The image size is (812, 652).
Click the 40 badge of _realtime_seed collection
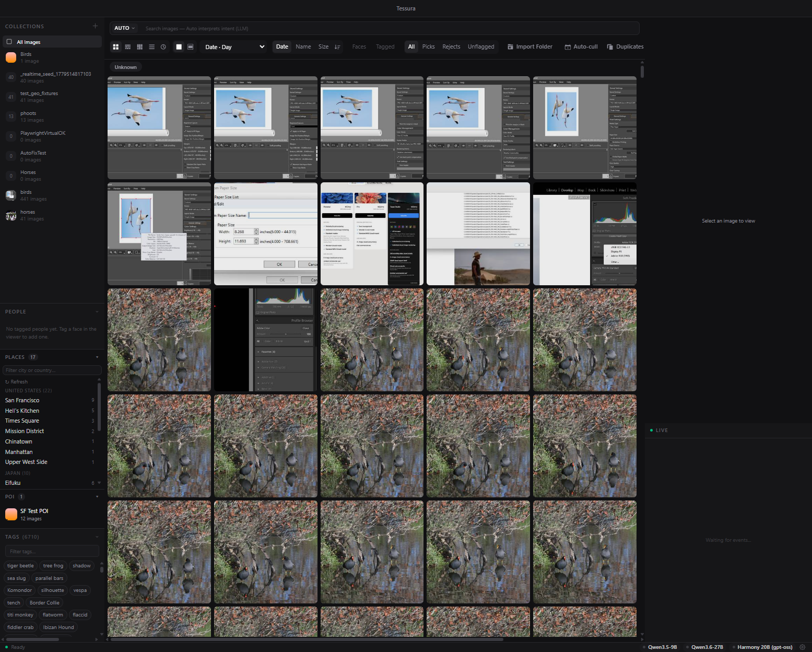(x=11, y=77)
